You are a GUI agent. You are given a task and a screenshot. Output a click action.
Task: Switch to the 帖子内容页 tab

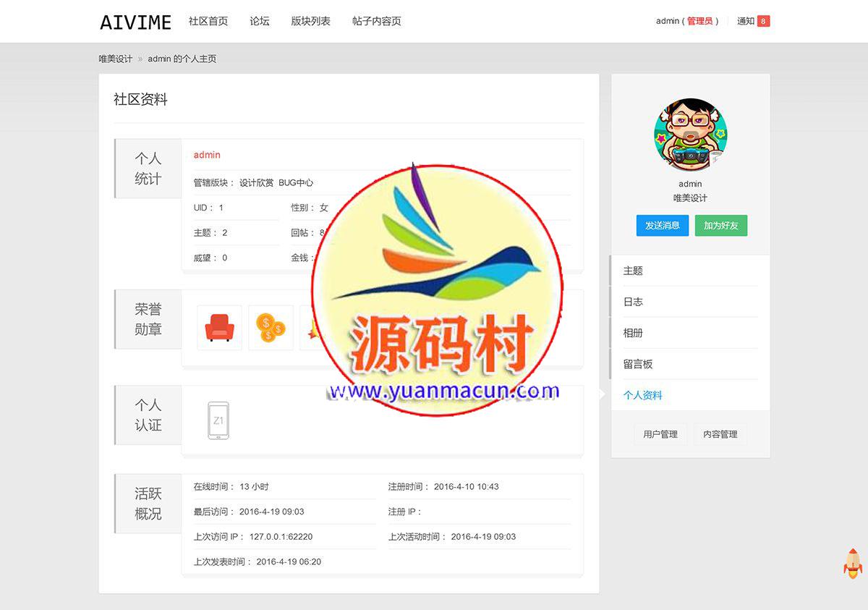coord(375,21)
